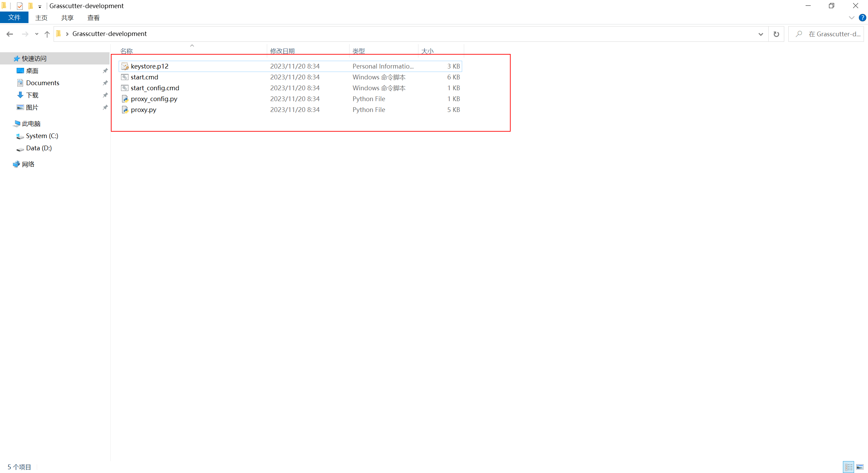Select the file name keystore.p12

(x=150, y=66)
